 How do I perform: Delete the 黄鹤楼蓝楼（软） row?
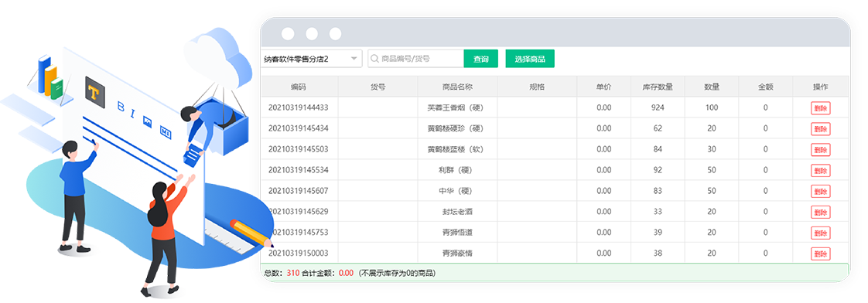tap(820, 149)
